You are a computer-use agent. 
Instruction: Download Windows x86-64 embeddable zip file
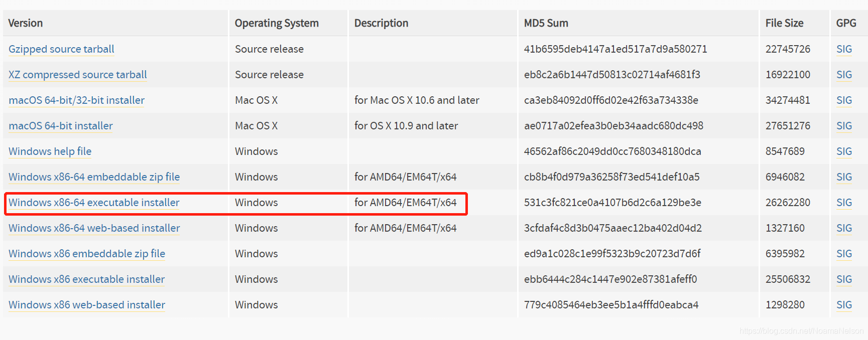pos(94,177)
